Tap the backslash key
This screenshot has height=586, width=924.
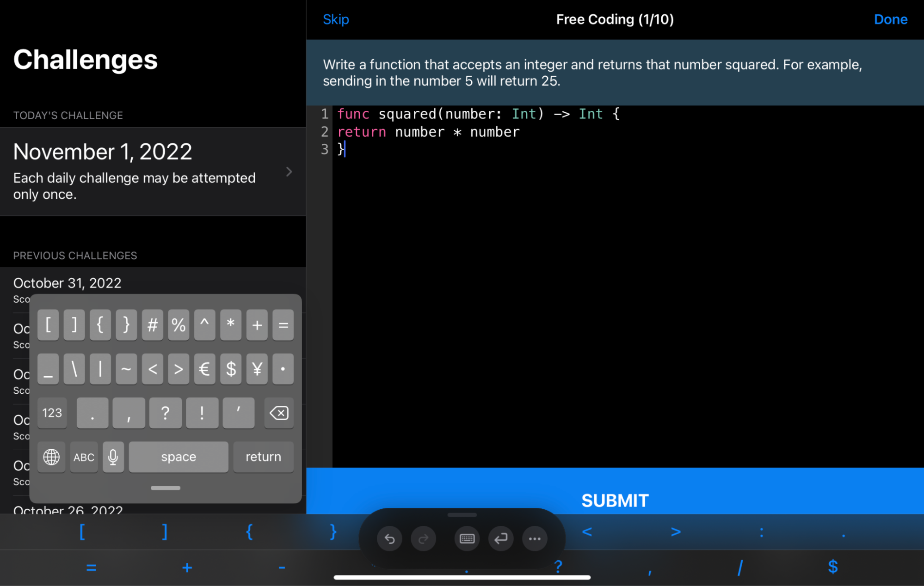pos(74,369)
